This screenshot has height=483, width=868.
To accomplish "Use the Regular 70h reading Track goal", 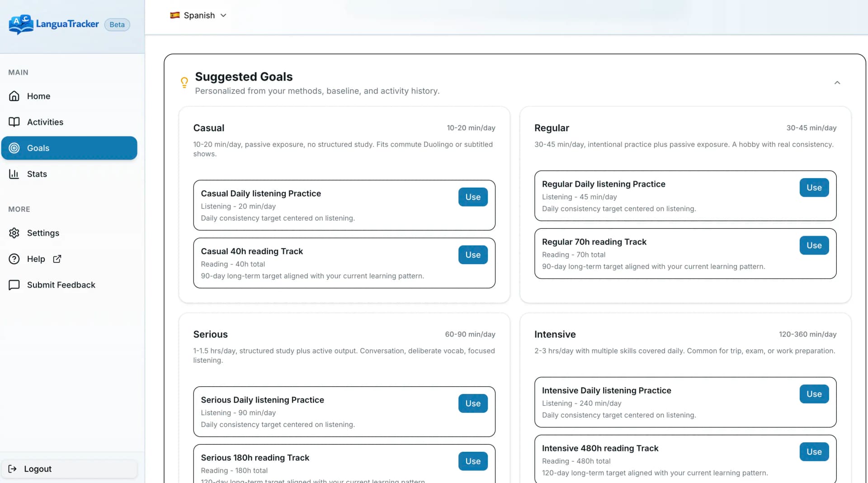I will 813,245.
